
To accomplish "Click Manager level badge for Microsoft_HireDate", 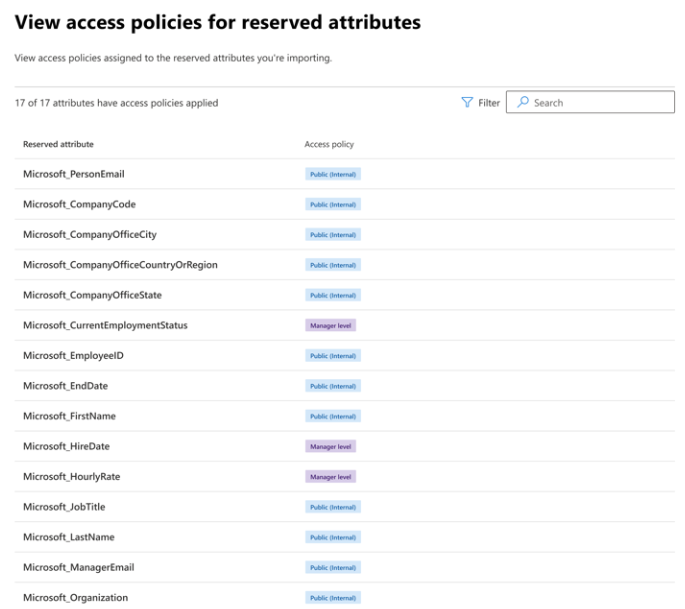I will (x=331, y=446).
